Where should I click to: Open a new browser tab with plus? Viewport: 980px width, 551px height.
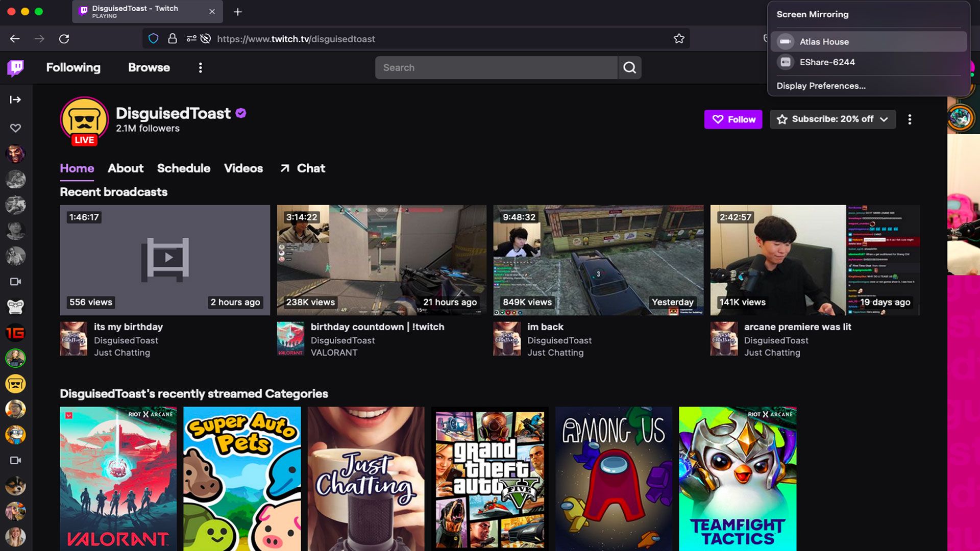click(x=238, y=12)
